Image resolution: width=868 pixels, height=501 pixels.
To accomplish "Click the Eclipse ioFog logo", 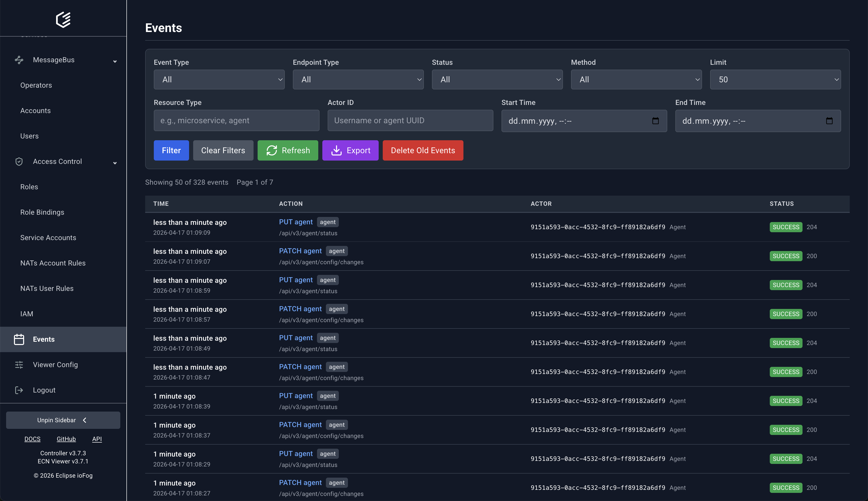I will (x=63, y=20).
